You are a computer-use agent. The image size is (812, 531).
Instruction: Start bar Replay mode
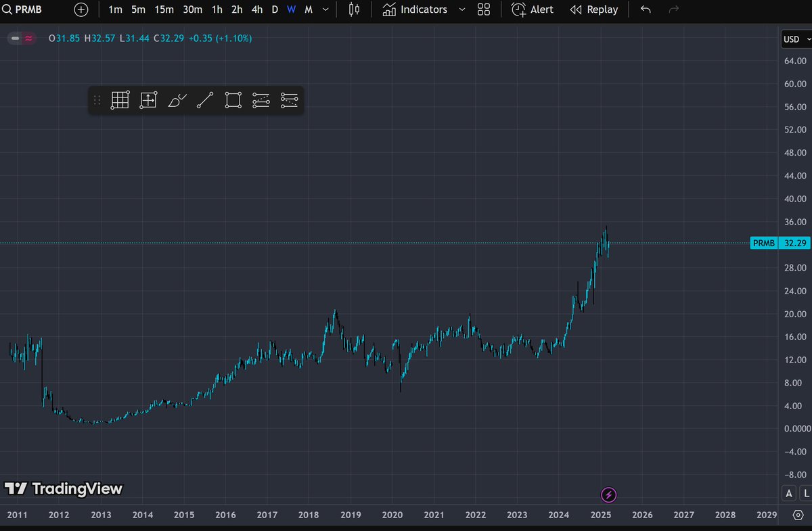(x=594, y=9)
